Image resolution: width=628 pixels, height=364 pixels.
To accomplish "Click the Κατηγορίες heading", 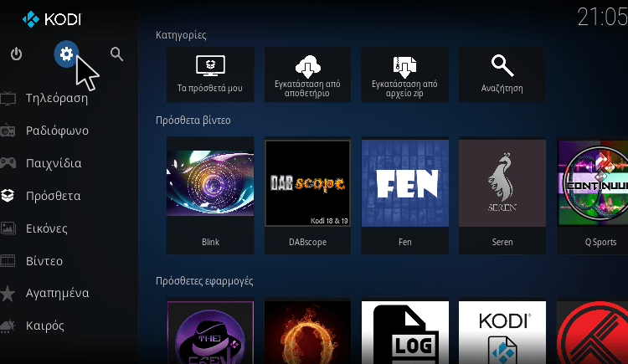I will tap(181, 35).
